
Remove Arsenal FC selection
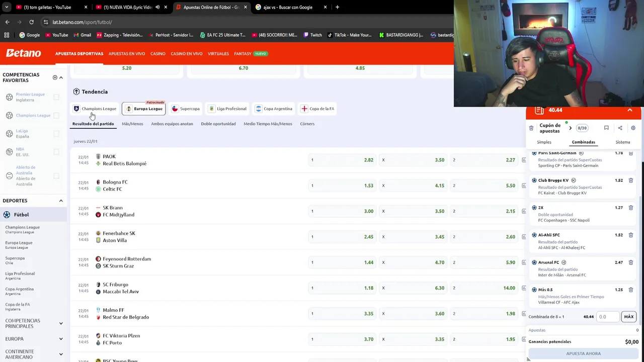[x=630, y=262]
